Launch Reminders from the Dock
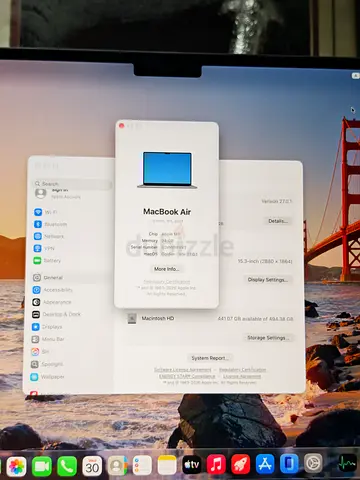360x480 pixels. (142, 465)
